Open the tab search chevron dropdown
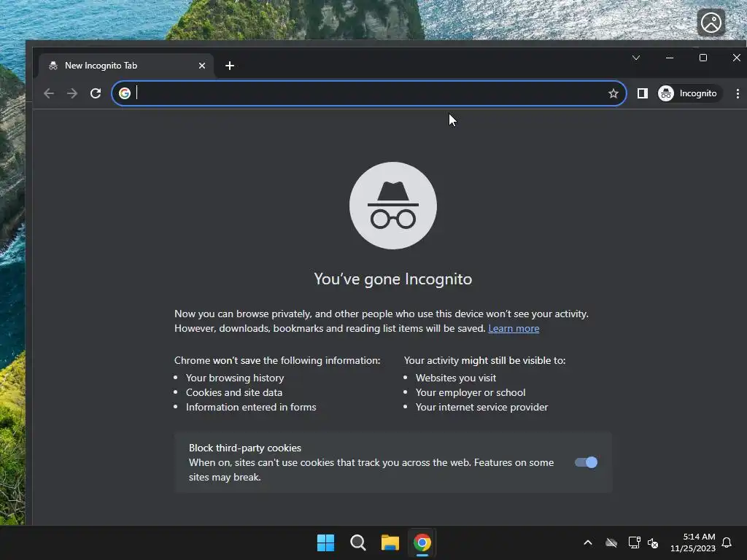The image size is (747, 560). pyautogui.click(x=636, y=58)
